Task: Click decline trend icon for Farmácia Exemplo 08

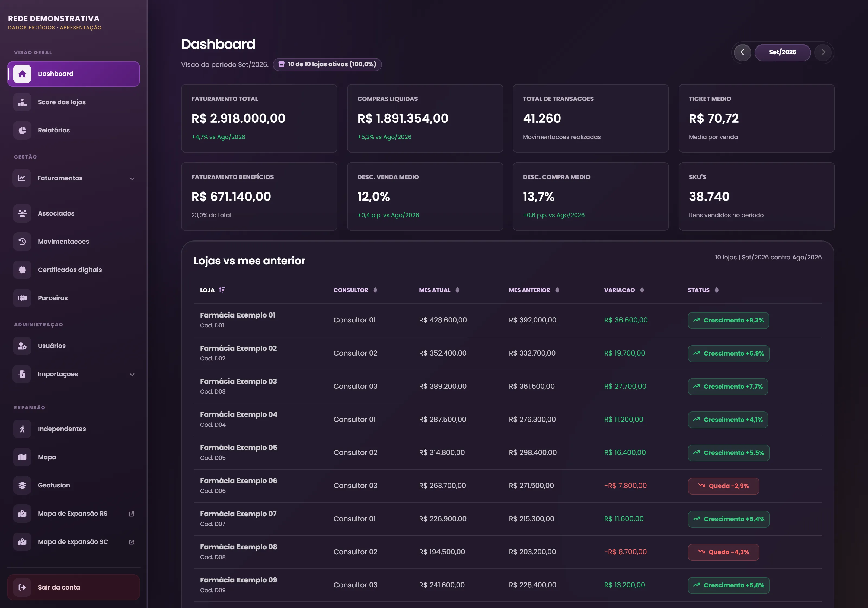Action: pos(702,552)
